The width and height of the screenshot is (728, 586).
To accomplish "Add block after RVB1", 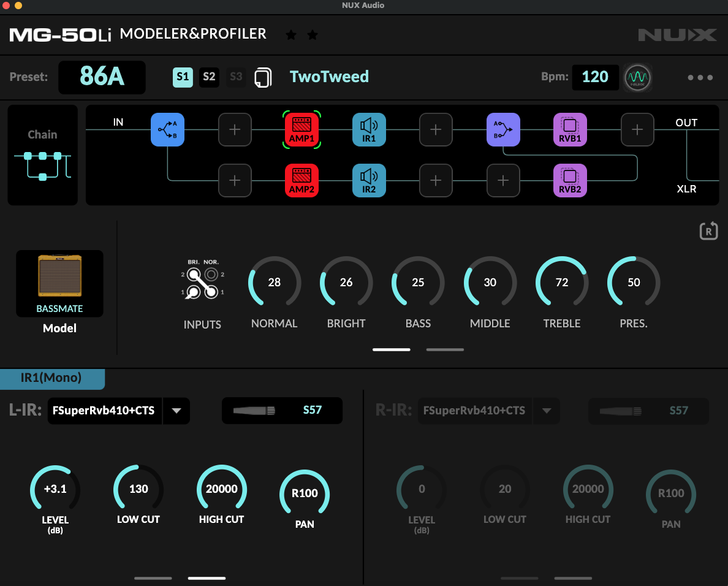I will click(x=637, y=129).
